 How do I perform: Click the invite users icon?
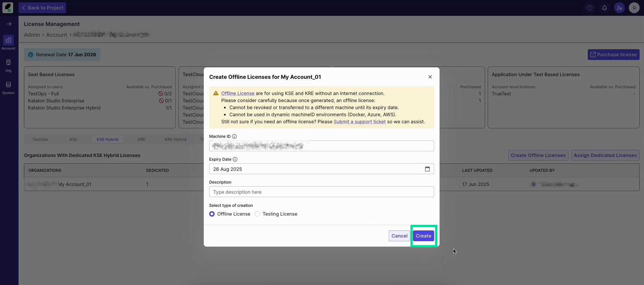pos(619,8)
